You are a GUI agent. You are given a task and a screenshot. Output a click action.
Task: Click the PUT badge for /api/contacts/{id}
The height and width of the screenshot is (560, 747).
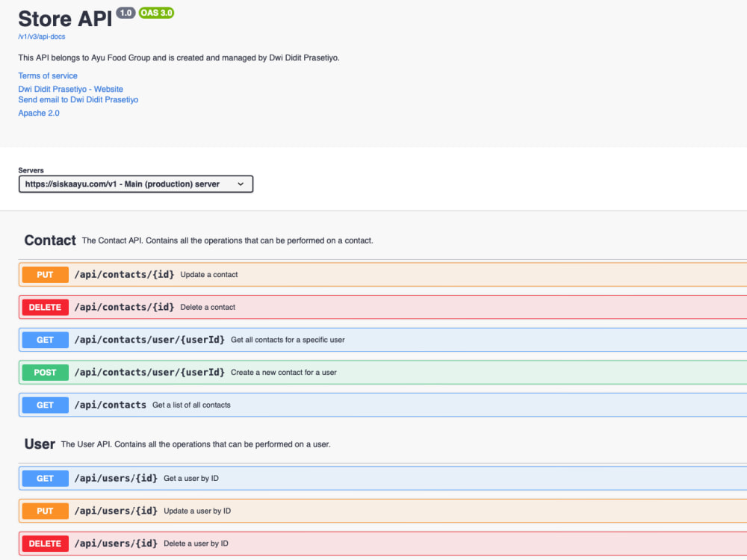point(44,274)
